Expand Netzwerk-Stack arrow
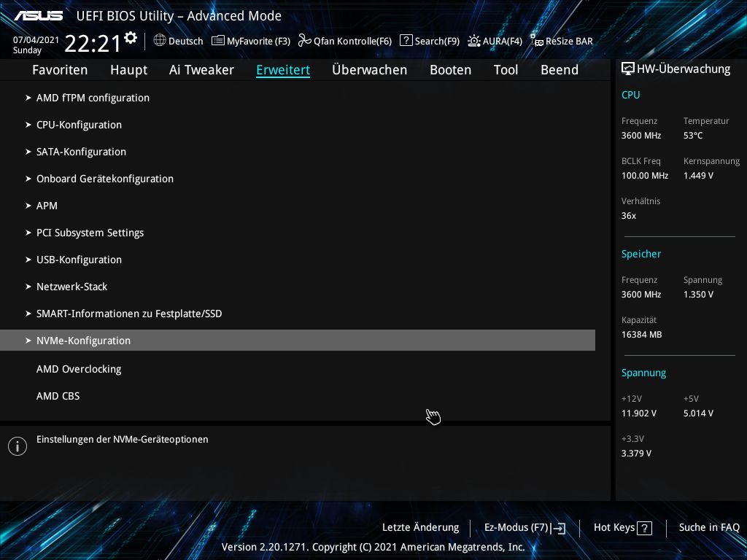The image size is (747, 560). (28, 287)
